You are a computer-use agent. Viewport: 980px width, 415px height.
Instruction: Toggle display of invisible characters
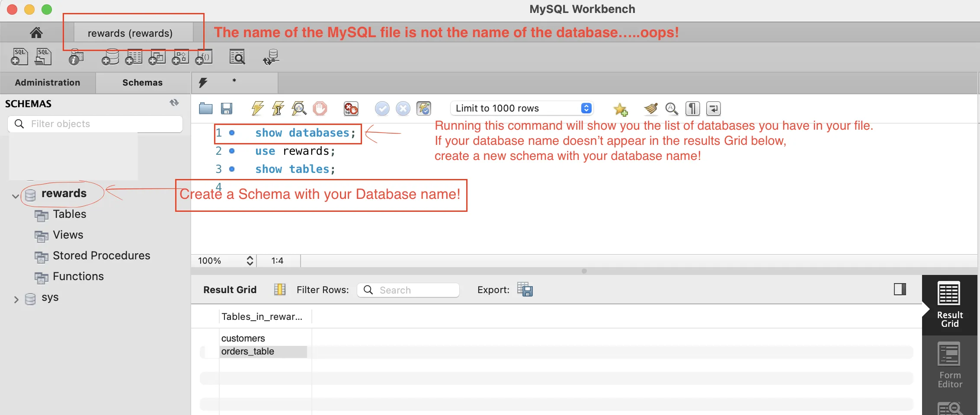click(692, 108)
